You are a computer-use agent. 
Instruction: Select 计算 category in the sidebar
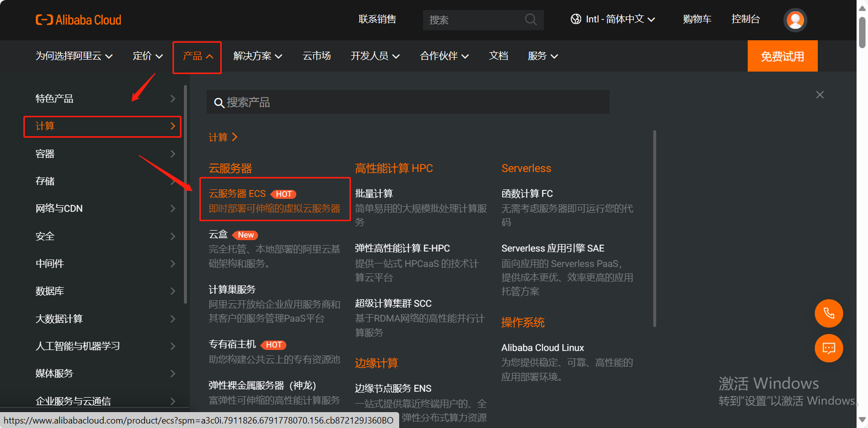coord(102,126)
